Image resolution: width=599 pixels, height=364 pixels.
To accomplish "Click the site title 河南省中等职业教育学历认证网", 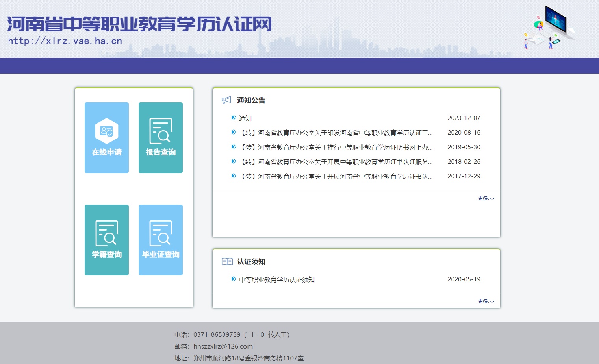I will 139,24.
